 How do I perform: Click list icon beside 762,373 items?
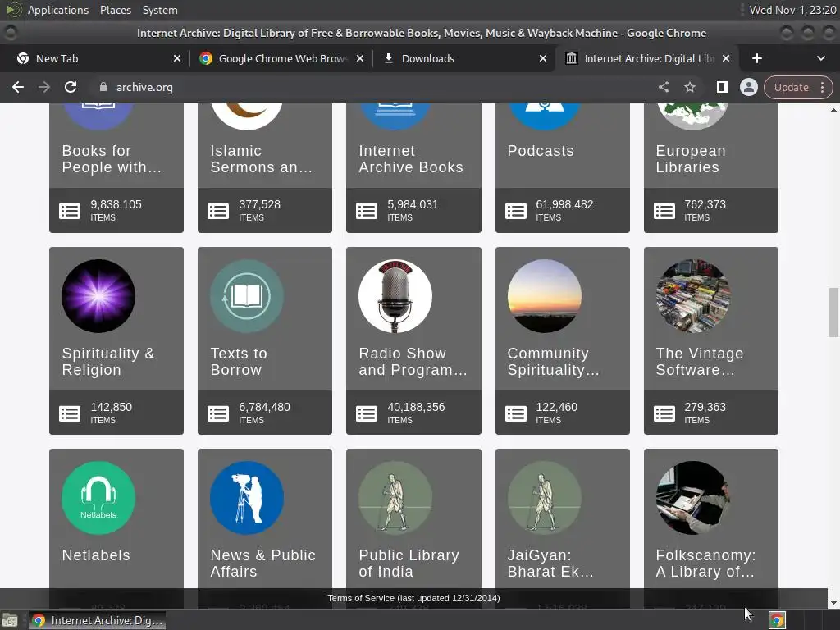point(664,211)
